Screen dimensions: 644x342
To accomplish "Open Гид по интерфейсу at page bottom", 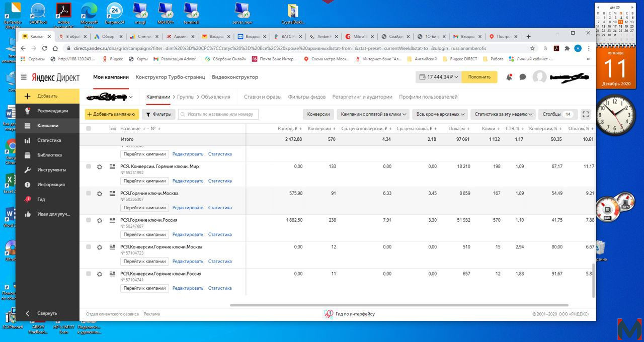I will click(350, 314).
